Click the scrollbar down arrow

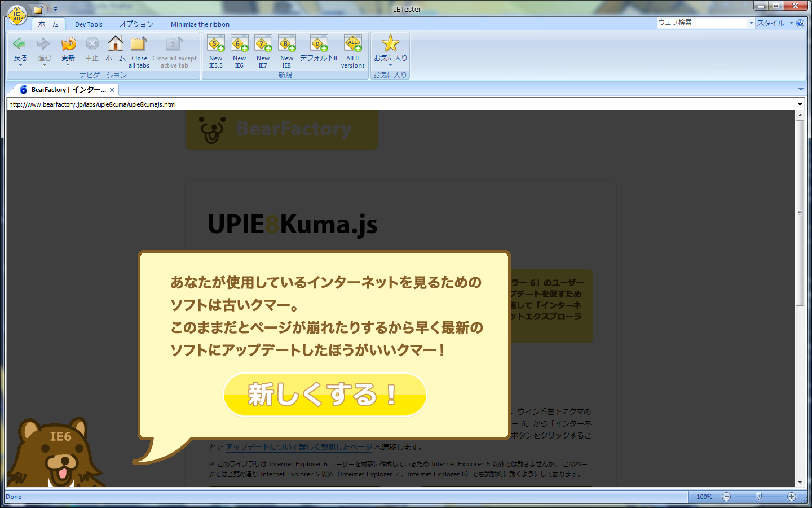coord(800,483)
